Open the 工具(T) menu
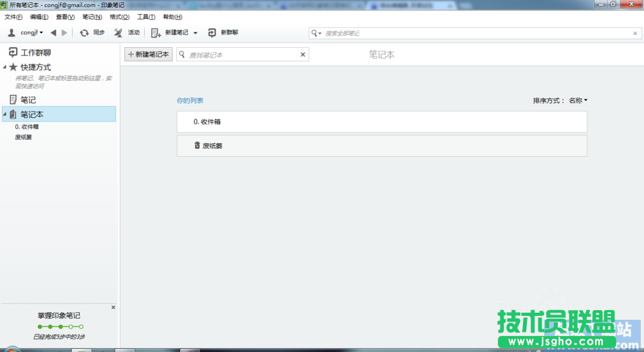This screenshot has width=644, height=352. [x=146, y=17]
